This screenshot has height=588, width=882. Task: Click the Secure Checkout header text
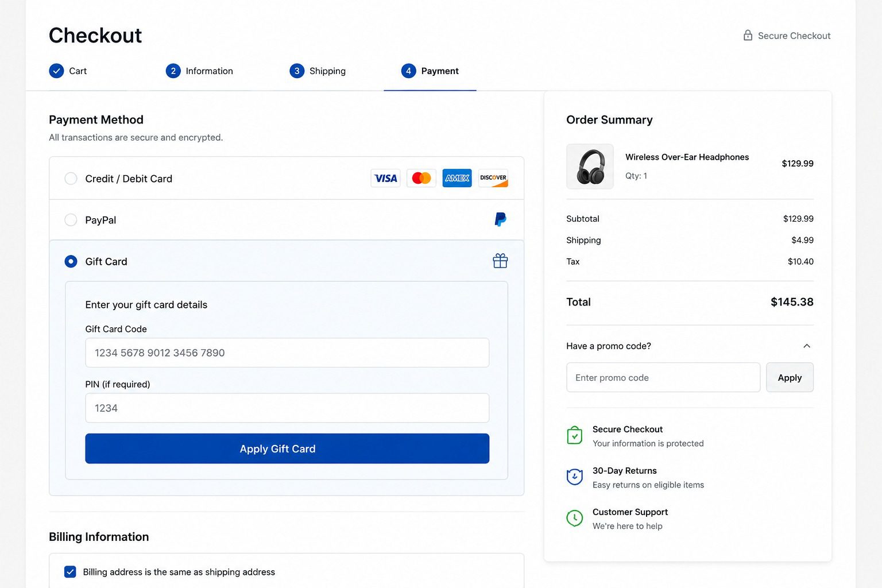click(794, 36)
